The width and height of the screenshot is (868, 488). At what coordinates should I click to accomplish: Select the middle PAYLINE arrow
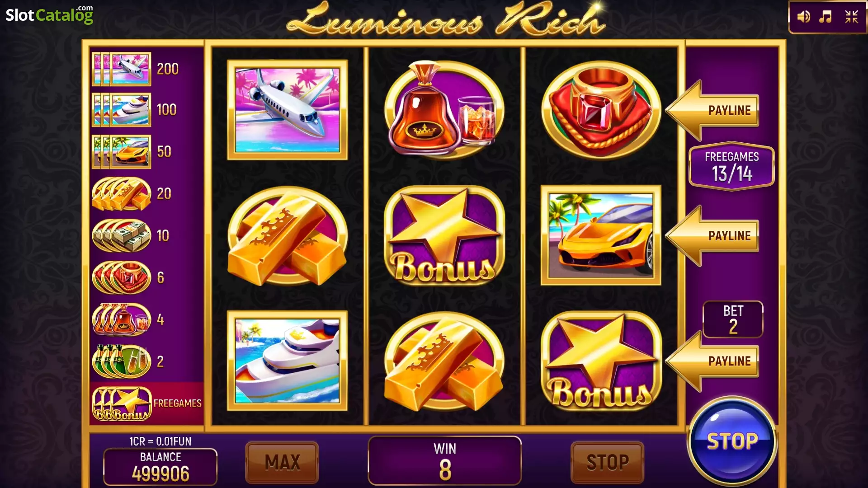point(712,235)
